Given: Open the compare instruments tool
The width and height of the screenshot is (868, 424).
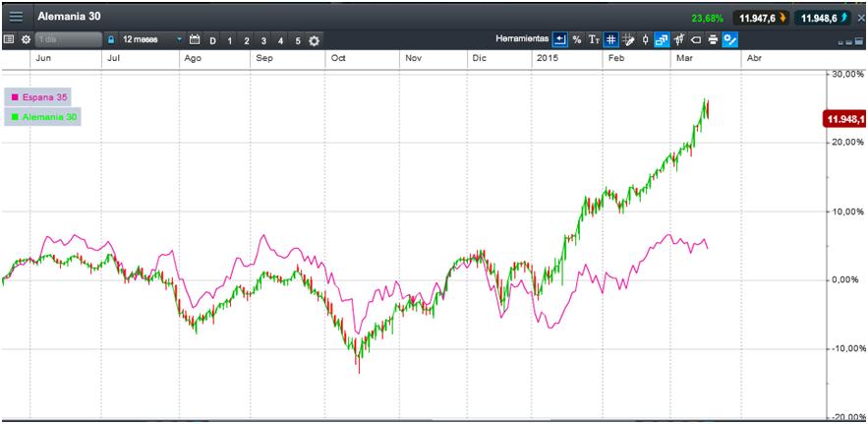Looking at the screenshot, I should [662, 40].
